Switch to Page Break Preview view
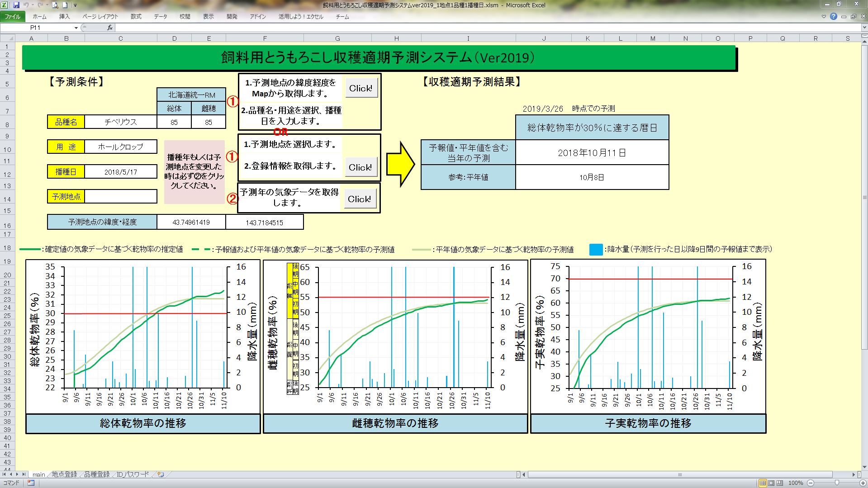This screenshot has height=488, width=868. (x=780, y=483)
